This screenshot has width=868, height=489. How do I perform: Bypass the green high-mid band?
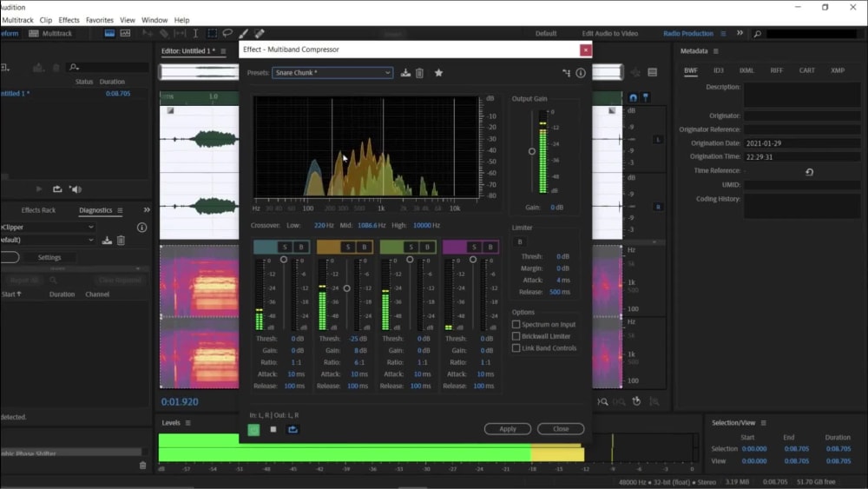click(x=427, y=247)
